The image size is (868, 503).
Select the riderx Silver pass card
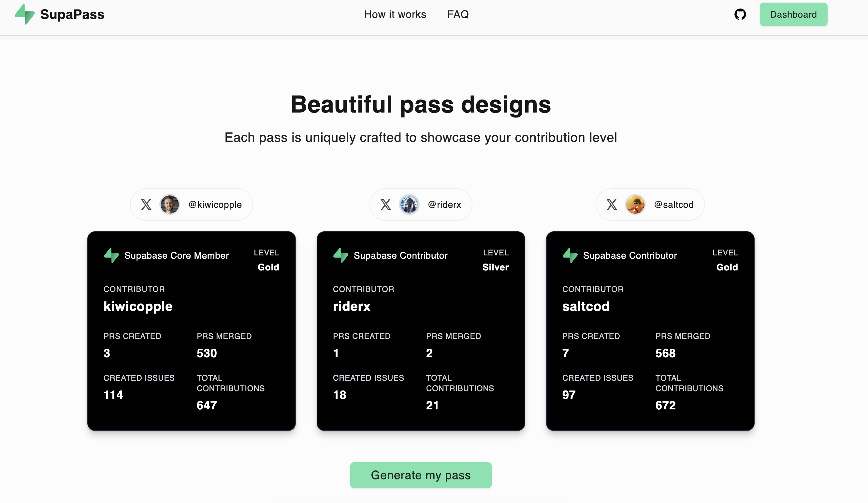pyautogui.click(x=421, y=331)
